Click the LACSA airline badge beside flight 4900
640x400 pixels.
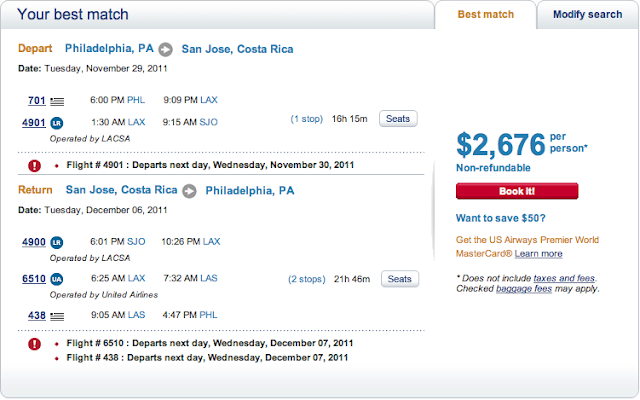pos(57,242)
